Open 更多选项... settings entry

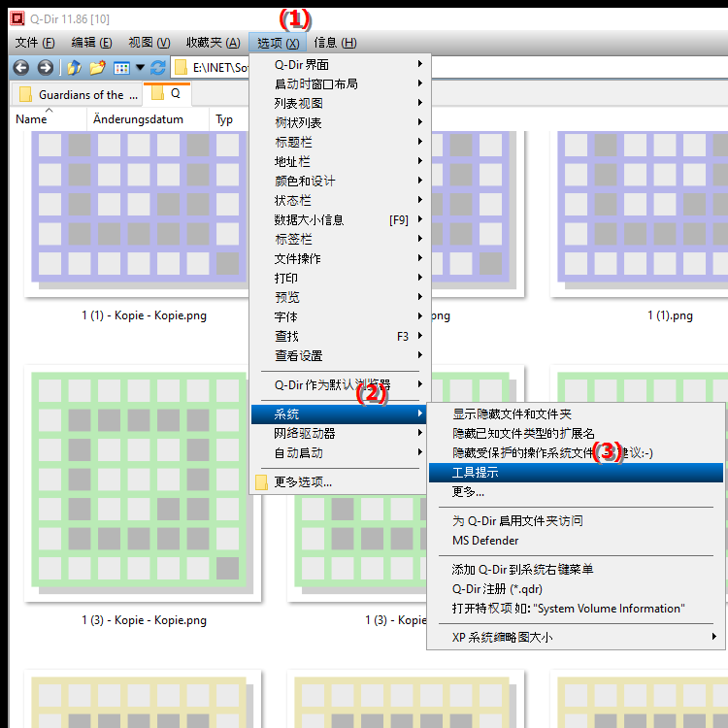(x=341, y=481)
